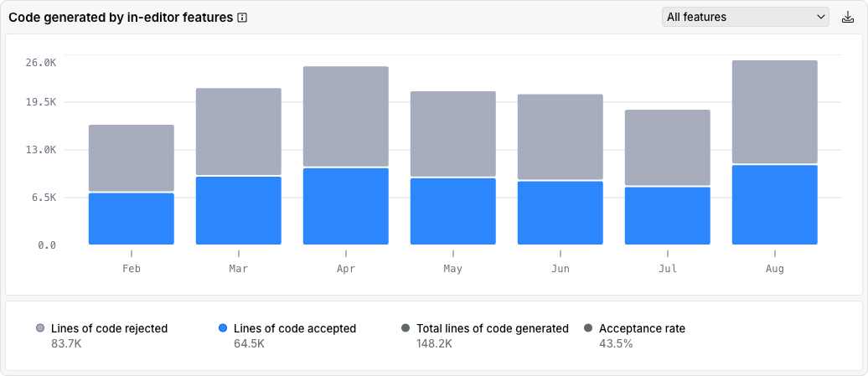This screenshot has width=868, height=376.
Task: Click the 6.5K y-axis value
Action: click(x=44, y=198)
